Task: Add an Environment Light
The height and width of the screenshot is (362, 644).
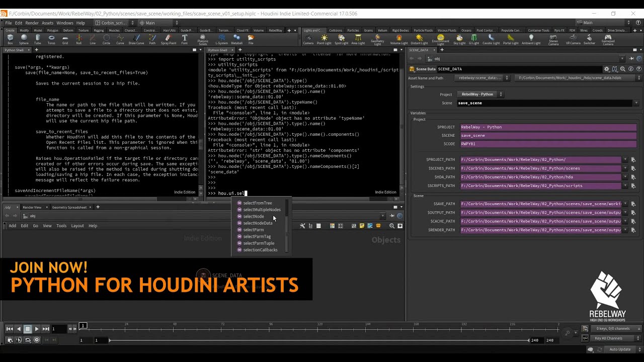Action: tap(441, 40)
